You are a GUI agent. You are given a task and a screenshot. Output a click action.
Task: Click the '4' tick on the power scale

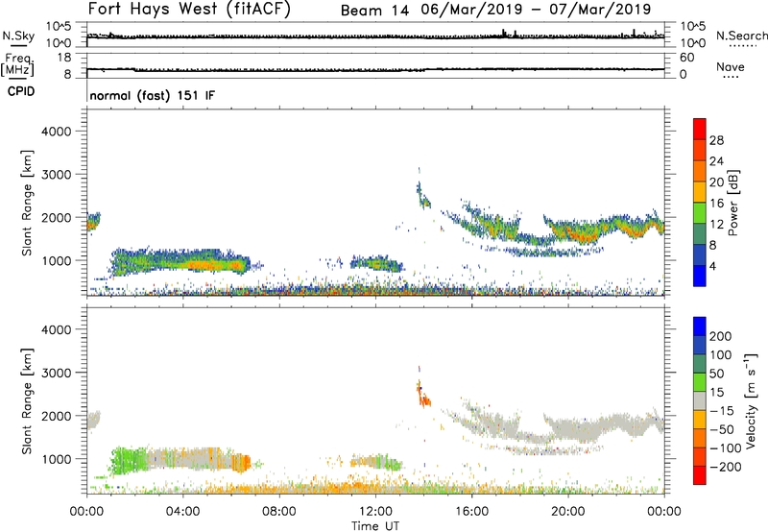click(x=712, y=266)
